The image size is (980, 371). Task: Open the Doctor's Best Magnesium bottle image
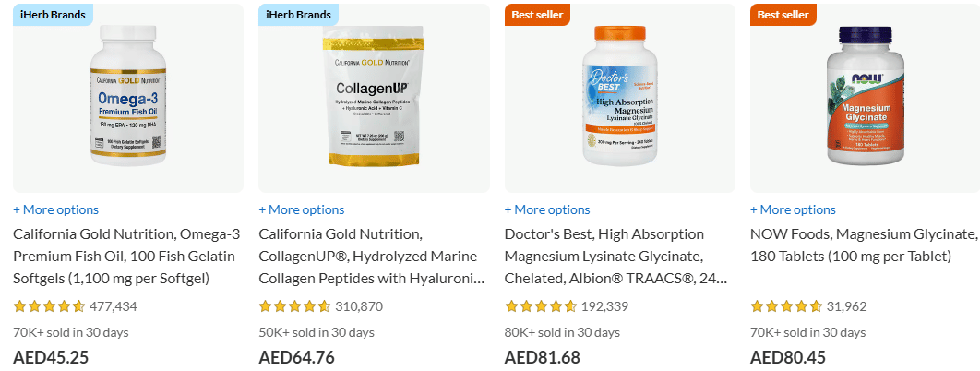click(619, 100)
